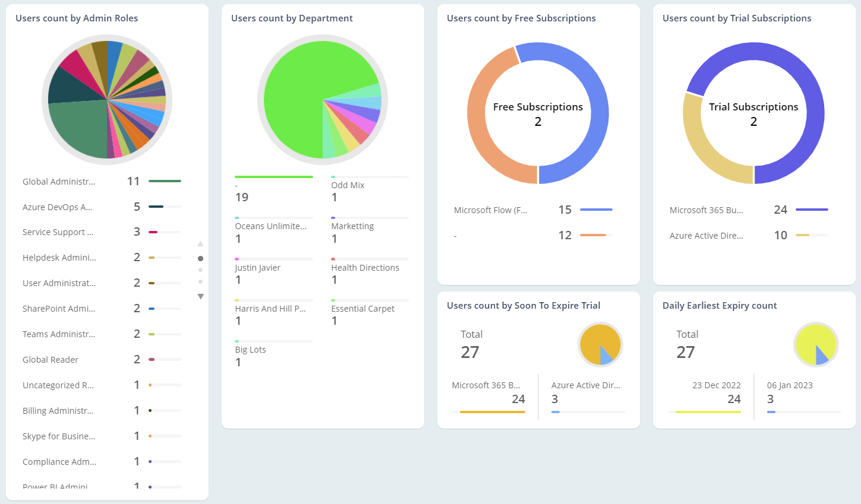Select the Azure DevOps legend item

click(57, 207)
